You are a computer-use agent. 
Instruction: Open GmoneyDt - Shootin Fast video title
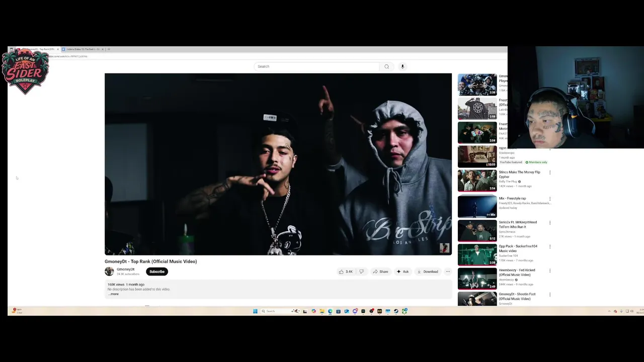pos(517,296)
